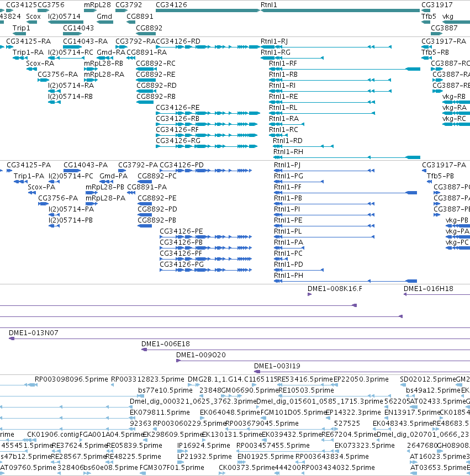Click transcript CG8892-RC label
The image size is (470, 476).
156,64
